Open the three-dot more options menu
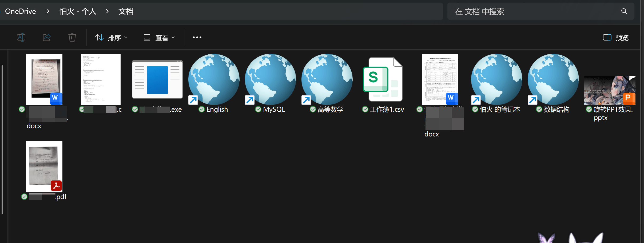This screenshot has width=644, height=243. click(197, 37)
